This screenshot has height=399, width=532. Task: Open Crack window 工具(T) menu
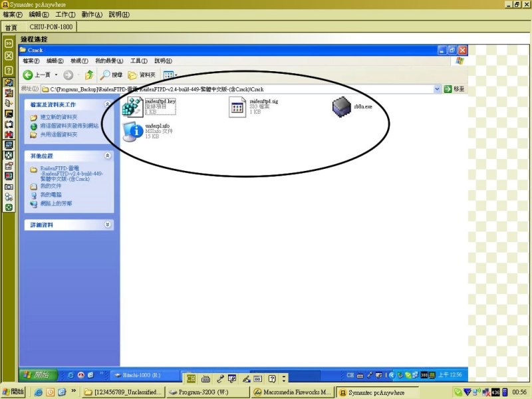click(139, 61)
